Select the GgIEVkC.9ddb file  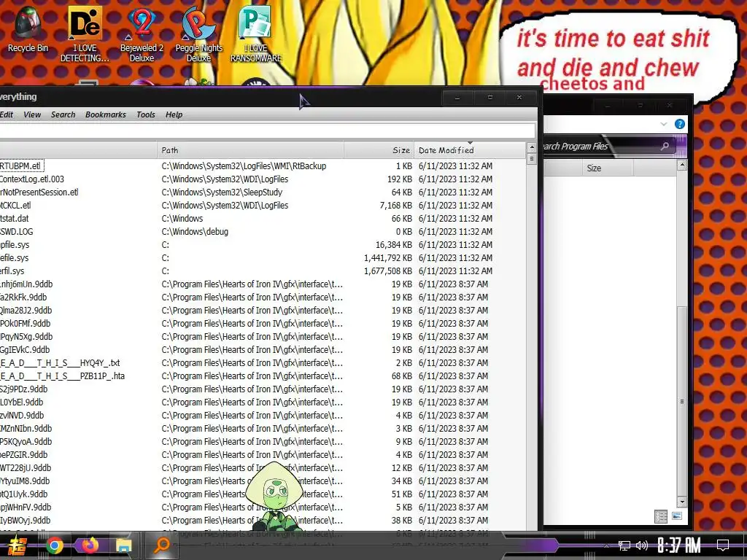tap(263, 349)
